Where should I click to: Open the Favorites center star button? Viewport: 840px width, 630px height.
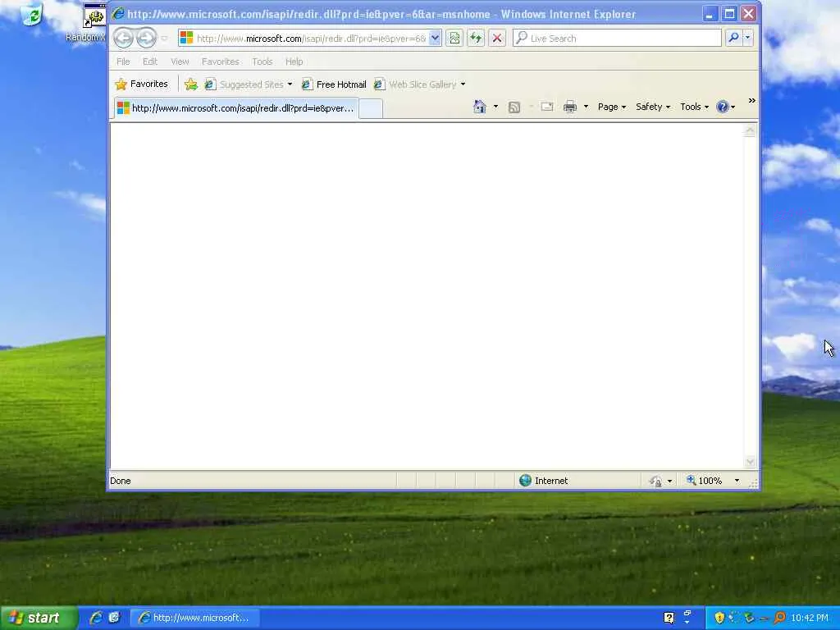tap(141, 84)
